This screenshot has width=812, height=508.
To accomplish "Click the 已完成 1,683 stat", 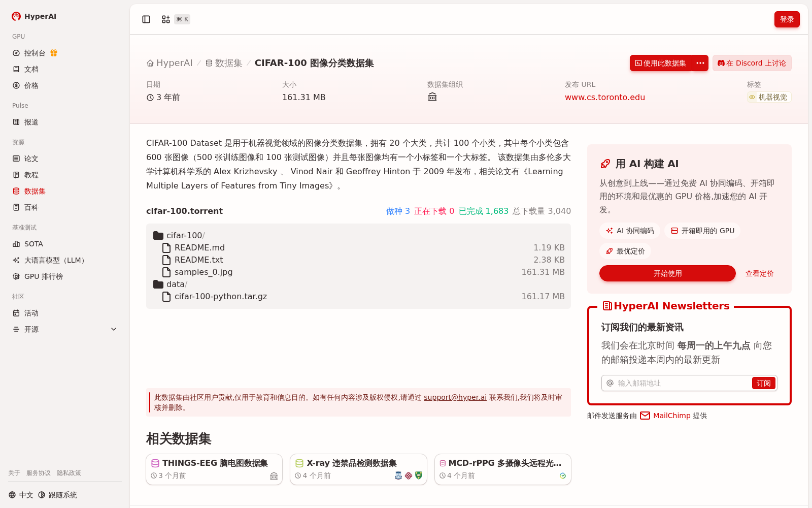I will pos(484,211).
